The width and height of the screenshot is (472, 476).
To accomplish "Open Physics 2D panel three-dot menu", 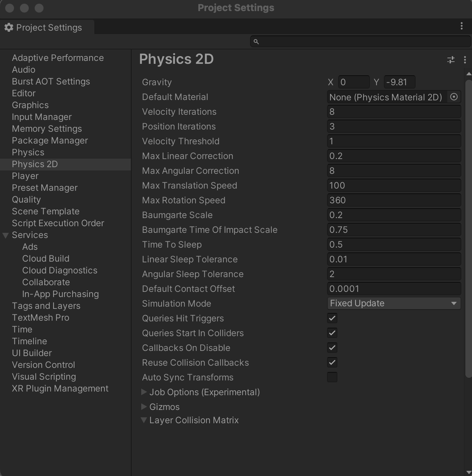I will pos(465,60).
